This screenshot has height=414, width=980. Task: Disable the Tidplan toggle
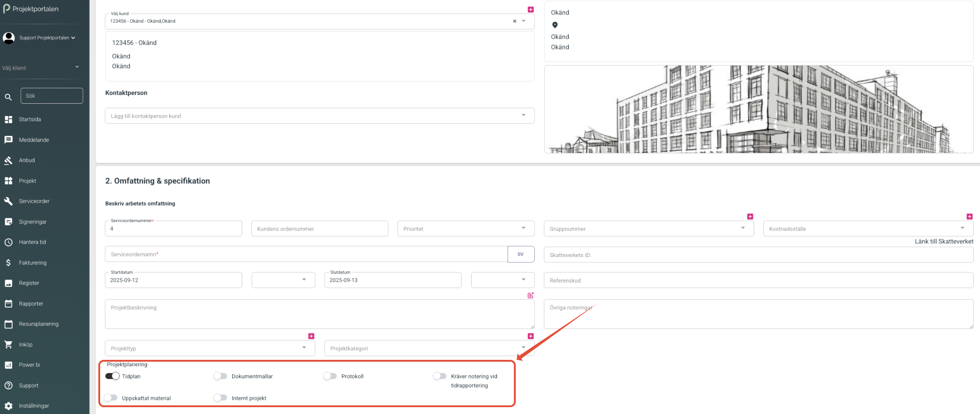point(112,376)
